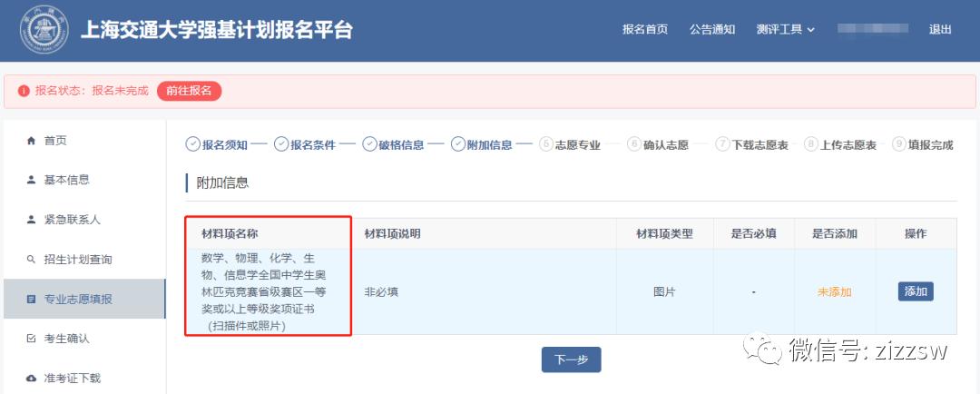Click the 专业志愿填报 form icon
The image size is (980, 394).
[x=31, y=300]
